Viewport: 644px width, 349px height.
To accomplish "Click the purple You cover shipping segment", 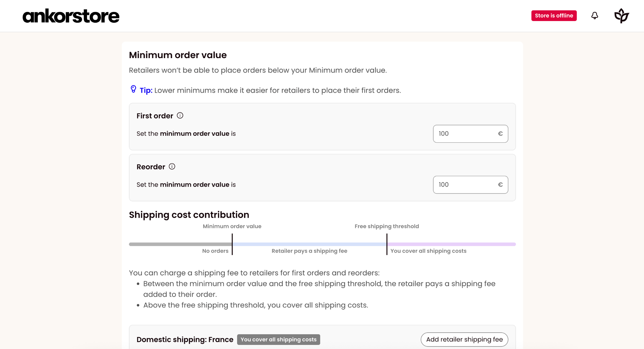I will point(452,244).
